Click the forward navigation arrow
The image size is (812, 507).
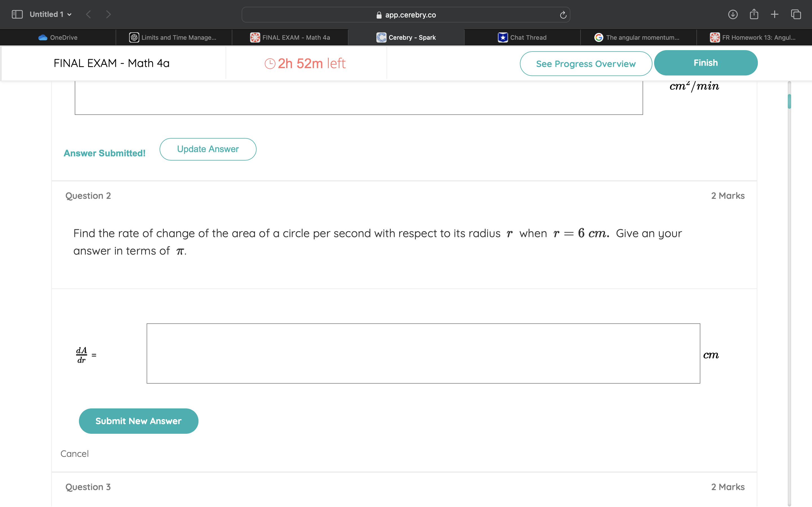[x=108, y=14]
